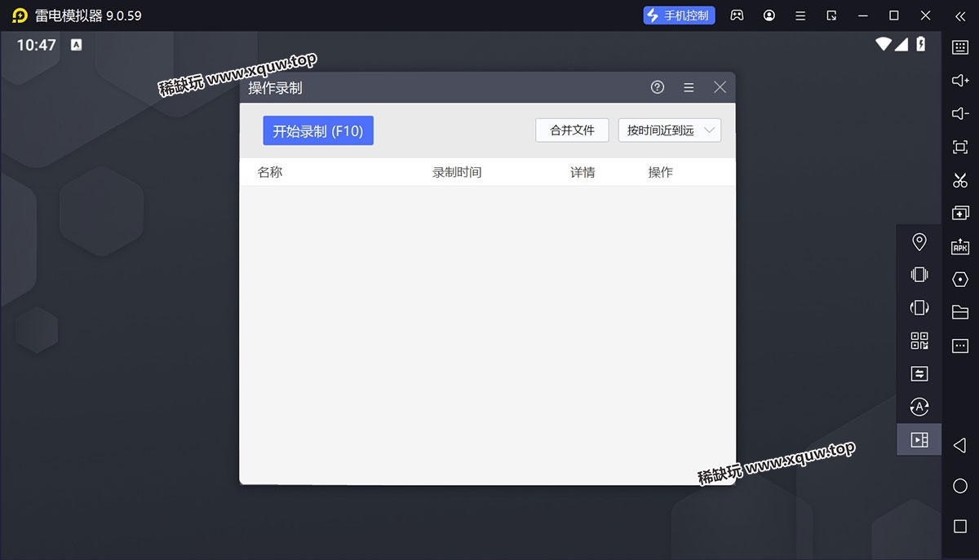Toggle fullscreen via sidebar icon

coord(960,147)
